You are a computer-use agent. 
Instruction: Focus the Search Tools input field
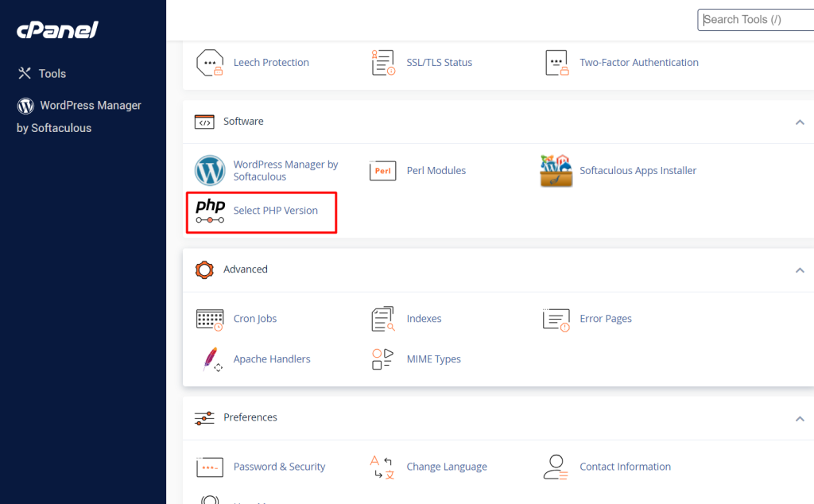pyautogui.click(x=755, y=20)
